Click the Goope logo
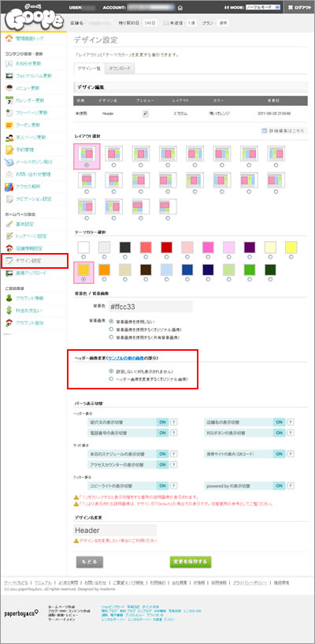 pos(34,19)
